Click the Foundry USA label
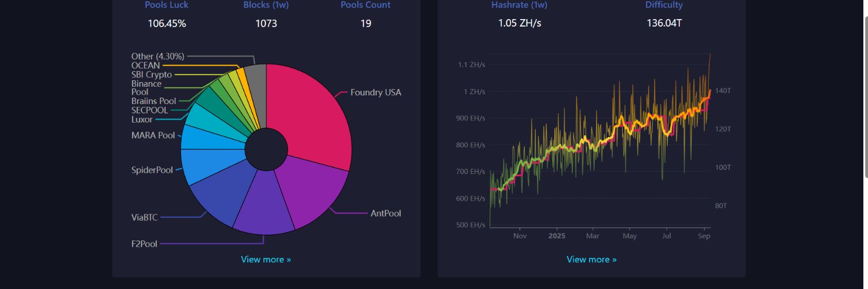The height and width of the screenshot is (289, 868). coord(376,92)
